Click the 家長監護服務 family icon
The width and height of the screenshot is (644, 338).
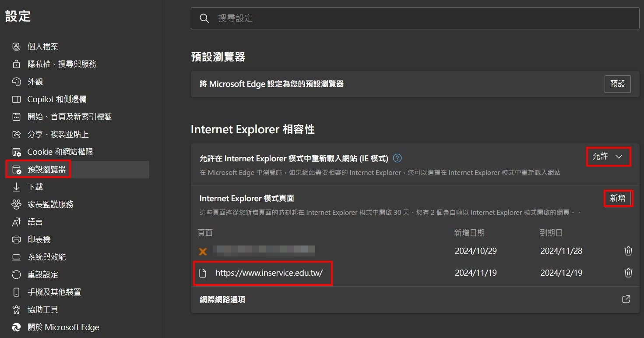point(16,204)
